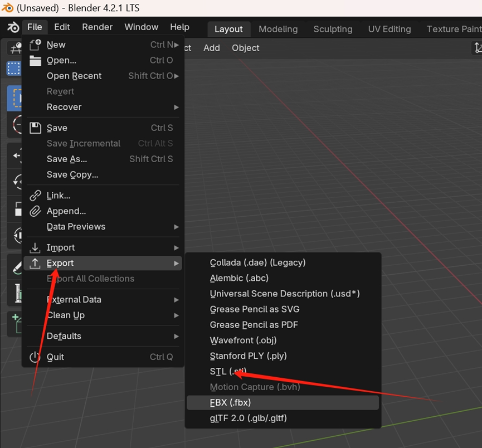Expand the Export submenu arrow
This screenshot has height=448, width=482.
coord(176,264)
